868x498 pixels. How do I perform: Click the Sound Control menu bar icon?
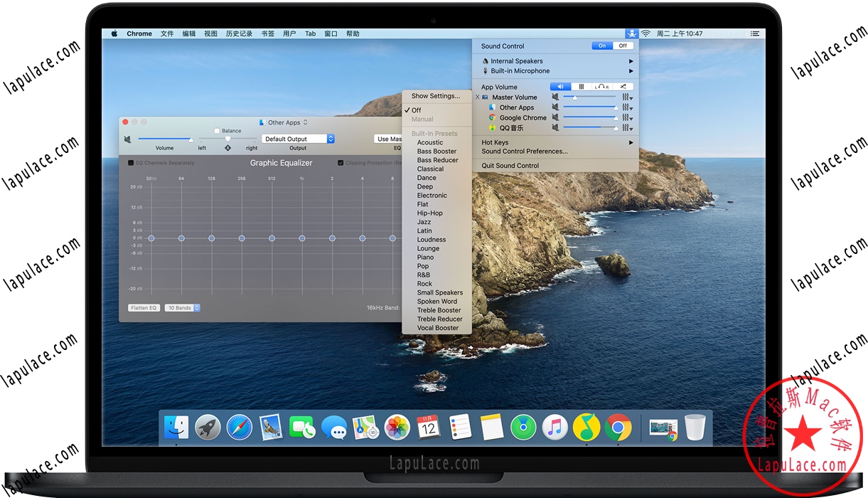[x=631, y=33]
